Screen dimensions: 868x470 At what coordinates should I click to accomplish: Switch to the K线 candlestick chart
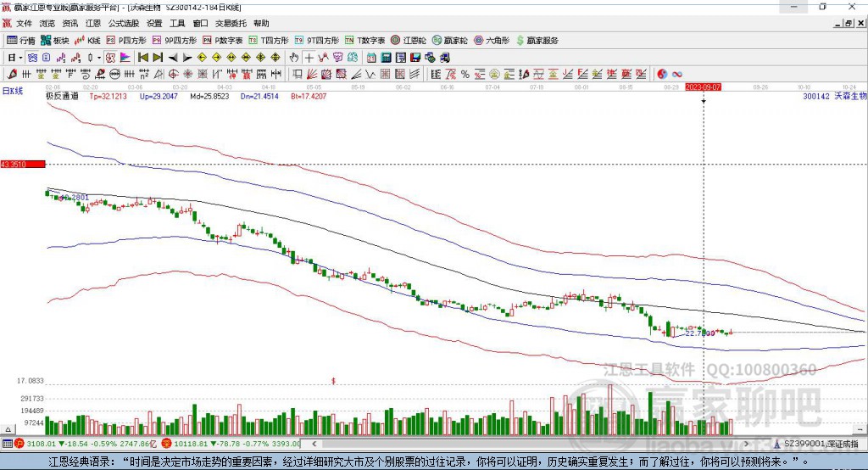[x=88, y=41]
